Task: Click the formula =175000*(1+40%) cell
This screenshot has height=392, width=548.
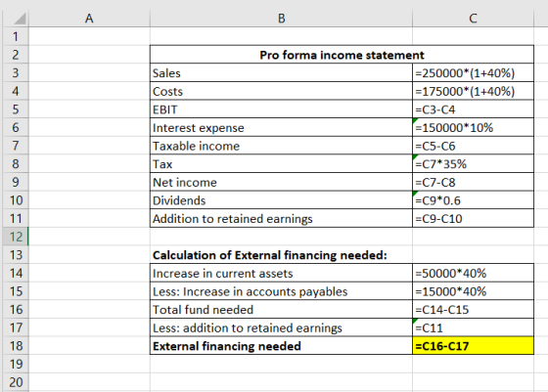Action: point(473,91)
